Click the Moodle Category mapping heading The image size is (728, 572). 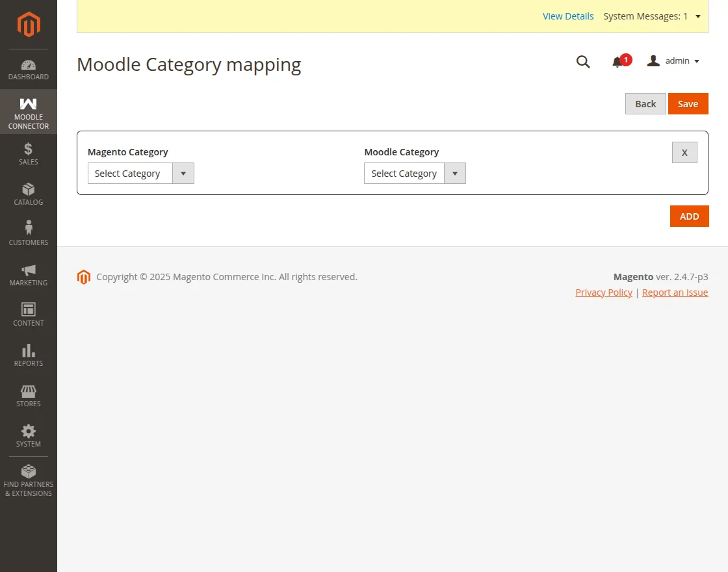[x=189, y=64]
